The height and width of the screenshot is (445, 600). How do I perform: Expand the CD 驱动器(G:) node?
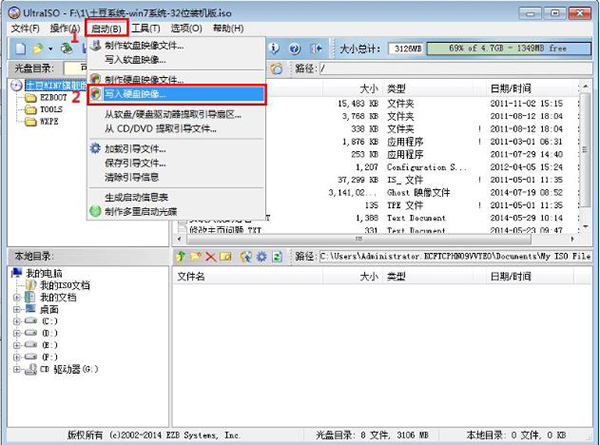[x=16, y=369]
